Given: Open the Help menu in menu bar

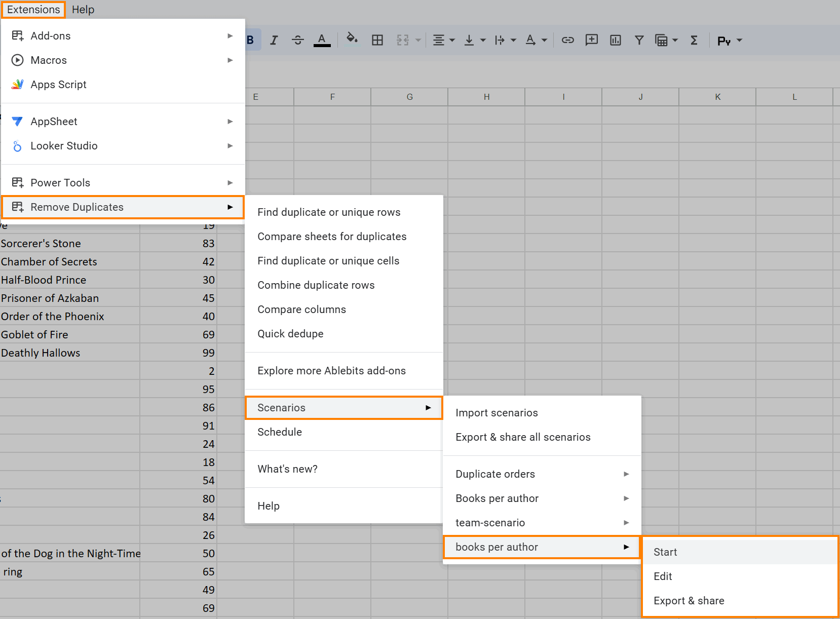Looking at the screenshot, I should pos(83,10).
